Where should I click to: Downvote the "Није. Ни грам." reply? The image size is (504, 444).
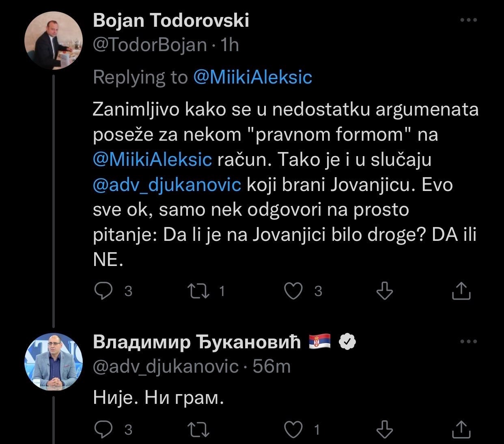tap(384, 429)
